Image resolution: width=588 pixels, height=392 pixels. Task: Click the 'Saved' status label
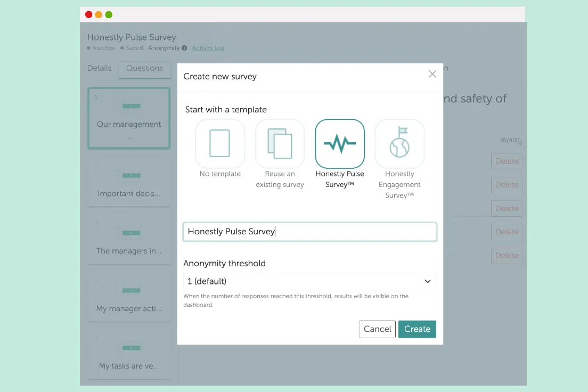click(x=135, y=48)
